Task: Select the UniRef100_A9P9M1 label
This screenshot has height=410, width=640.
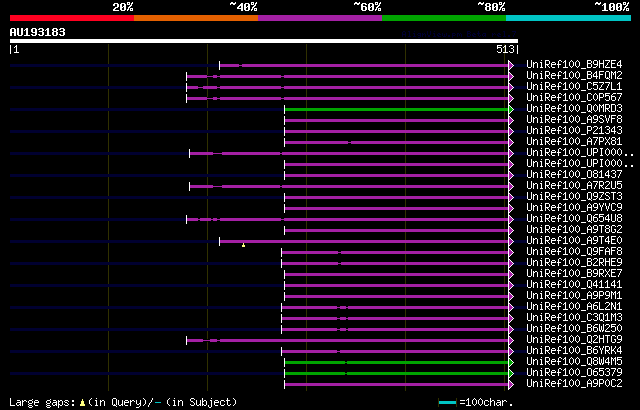Action: (x=574, y=296)
